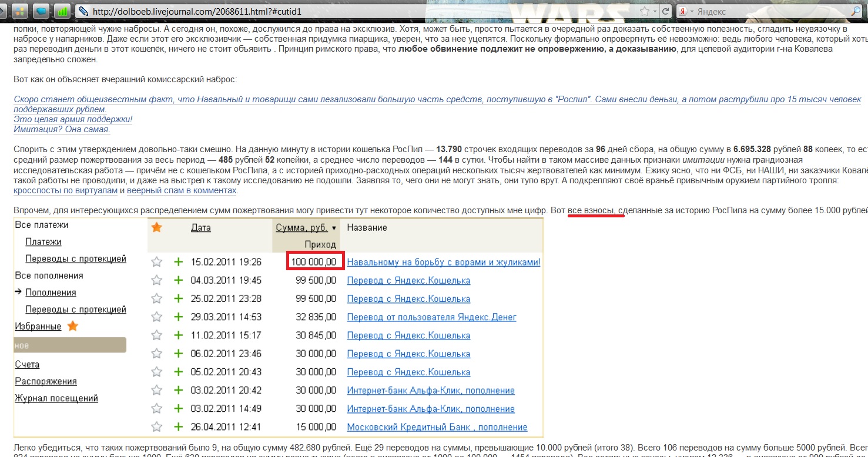Image resolution: width=868 pixels, height=457 pixels.
Task: Open Журнал посещений in the sidebar
Action: click(56, 398)
